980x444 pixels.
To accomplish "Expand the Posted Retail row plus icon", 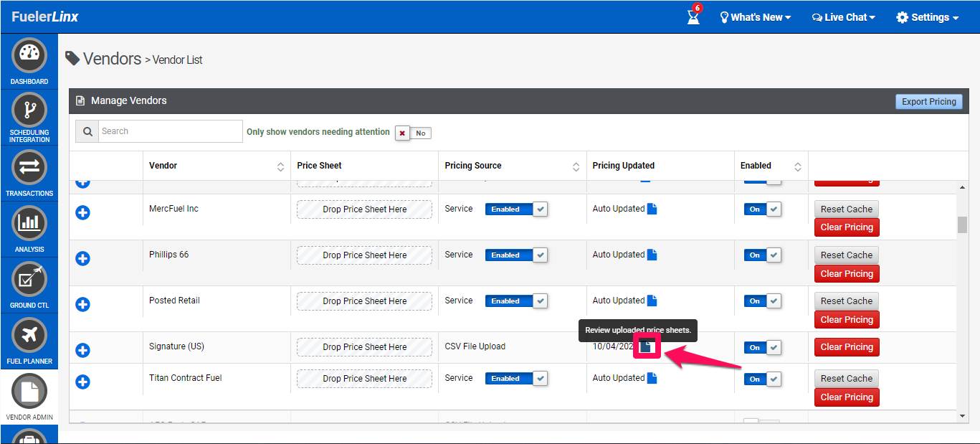I will 83,304.
